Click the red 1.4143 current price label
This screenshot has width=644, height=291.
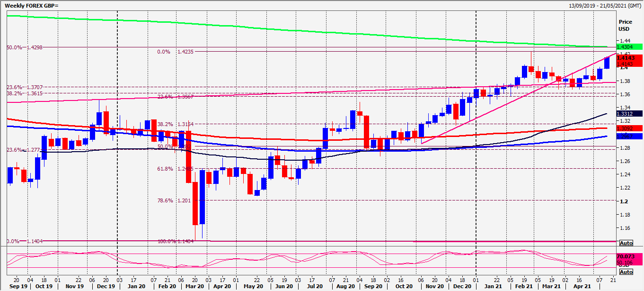point(628,57)
